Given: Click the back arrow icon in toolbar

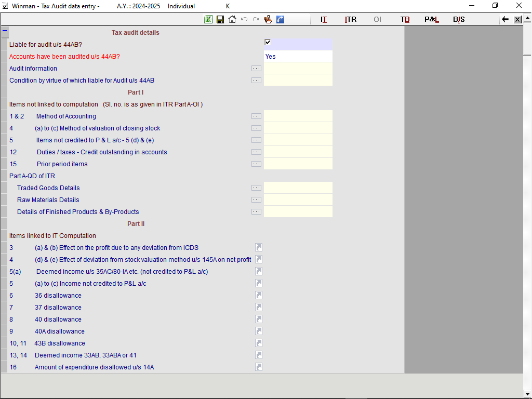Looking at the screenshot, I should point(505,19).
